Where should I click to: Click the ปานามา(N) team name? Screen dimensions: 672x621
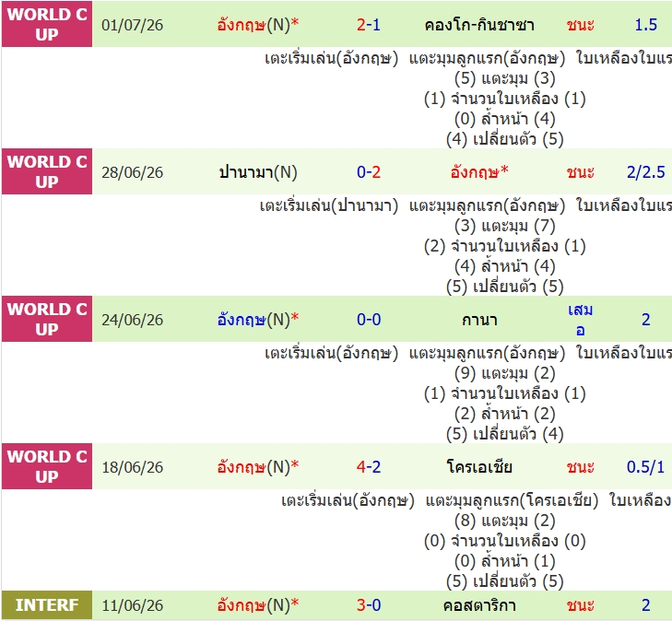pyautogui.click(x=258, y=172)
